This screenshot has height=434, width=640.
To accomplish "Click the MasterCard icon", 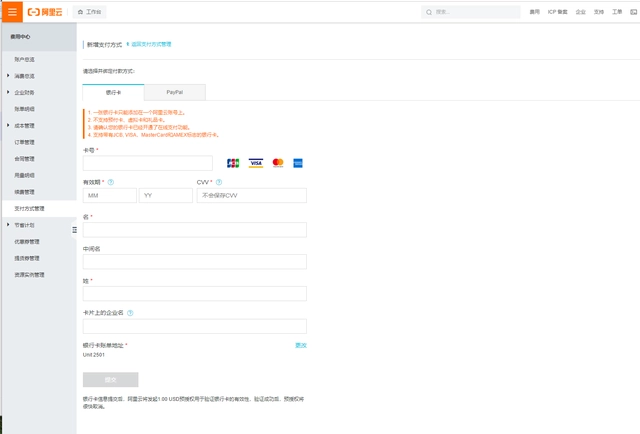I will [x=277, y=163].
